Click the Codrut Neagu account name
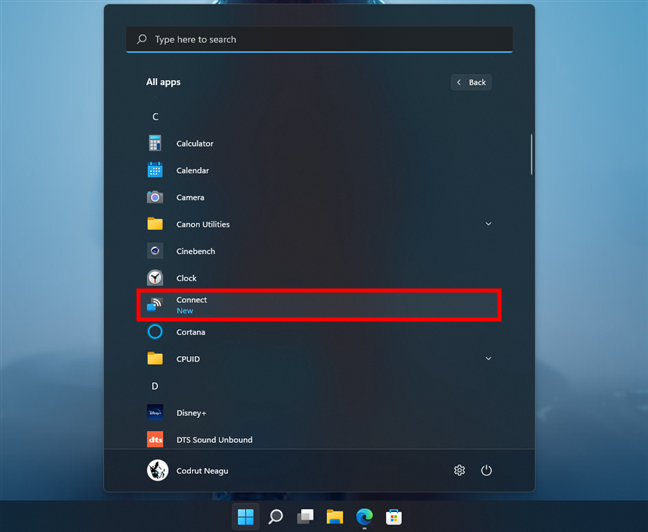This screenshot has width=648, height=532. 202,471
